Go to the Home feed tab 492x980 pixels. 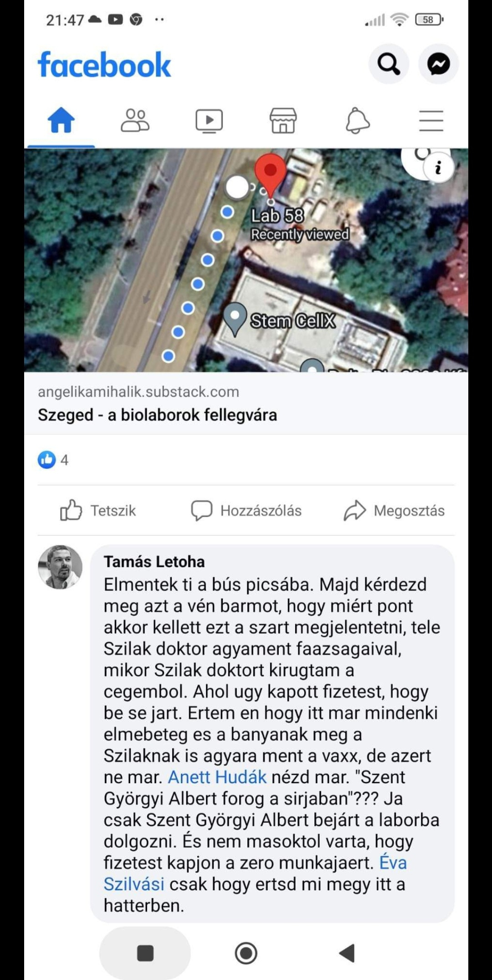pos(61,120)
